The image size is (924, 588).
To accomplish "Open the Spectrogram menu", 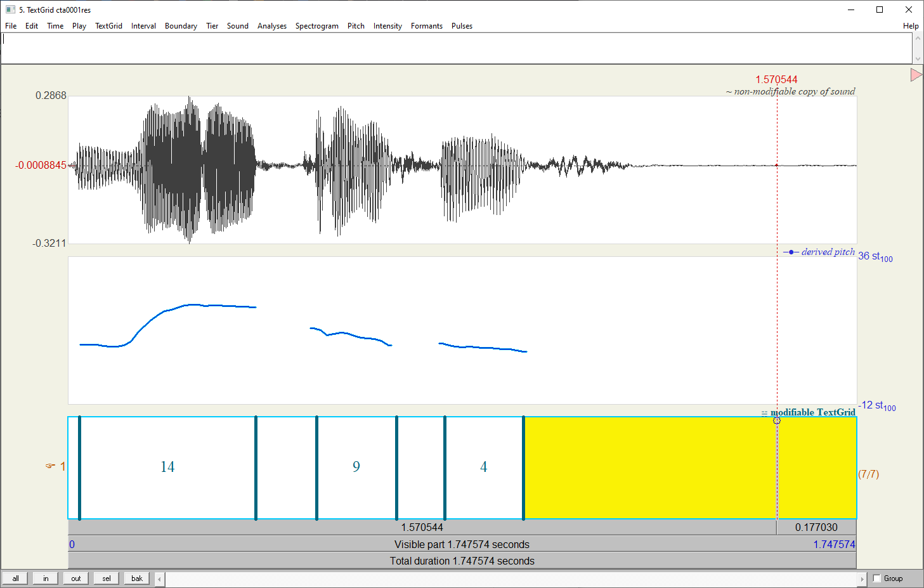I will 316,26.
